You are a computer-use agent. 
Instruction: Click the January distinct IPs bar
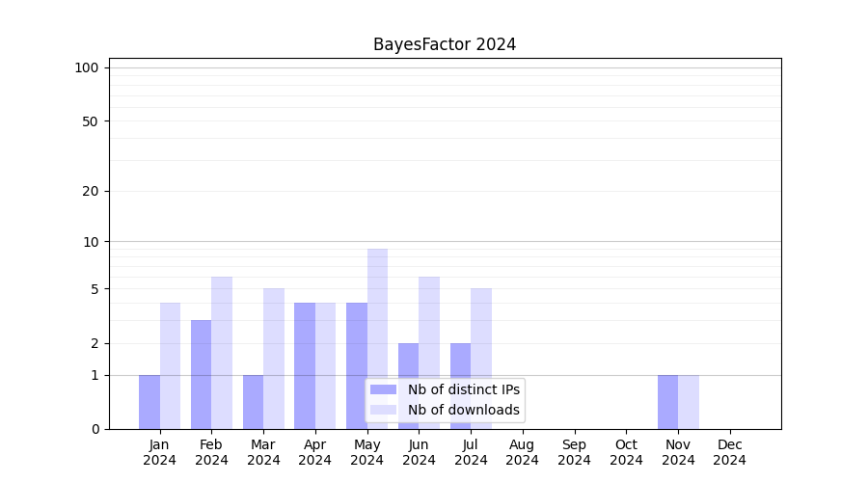coord(149,401)
